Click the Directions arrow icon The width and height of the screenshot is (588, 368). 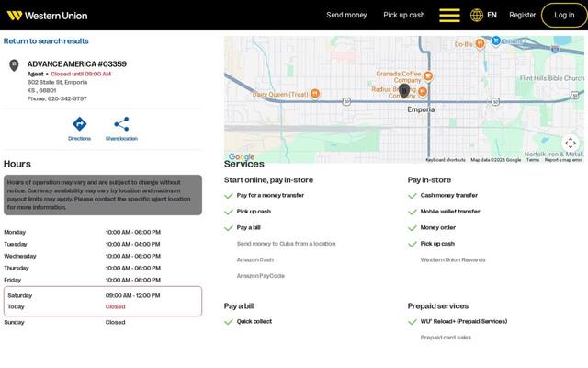[x=80, y=124]
